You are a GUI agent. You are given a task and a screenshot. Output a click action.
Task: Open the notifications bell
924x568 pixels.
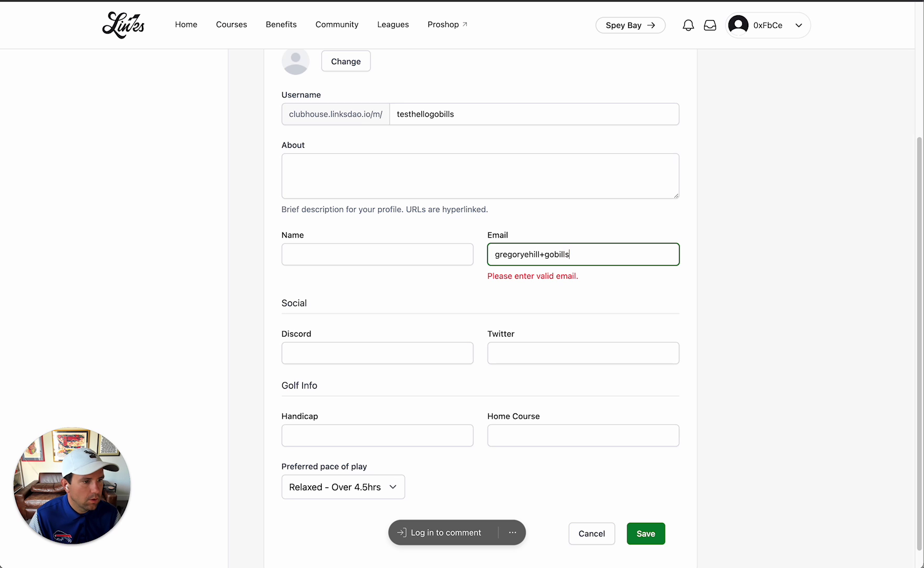pyautogui.click(x=688, y=25)
